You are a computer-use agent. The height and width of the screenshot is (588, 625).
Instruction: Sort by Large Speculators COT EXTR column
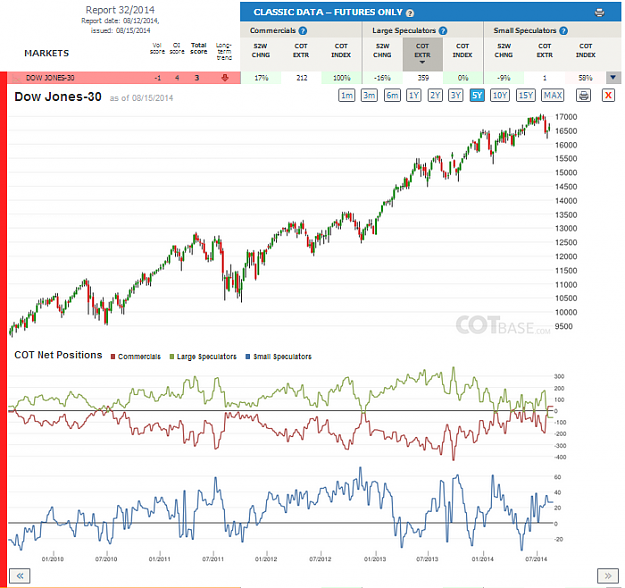(423, 54)
